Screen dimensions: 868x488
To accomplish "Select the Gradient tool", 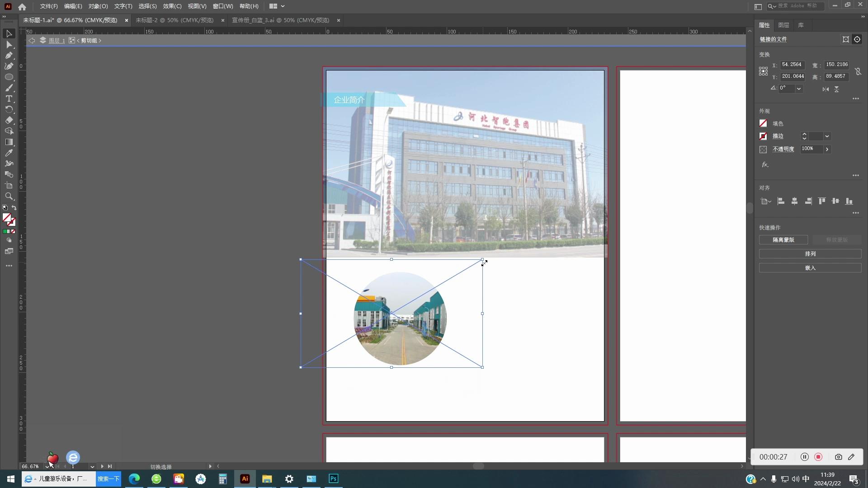I will tap(9, 142).
